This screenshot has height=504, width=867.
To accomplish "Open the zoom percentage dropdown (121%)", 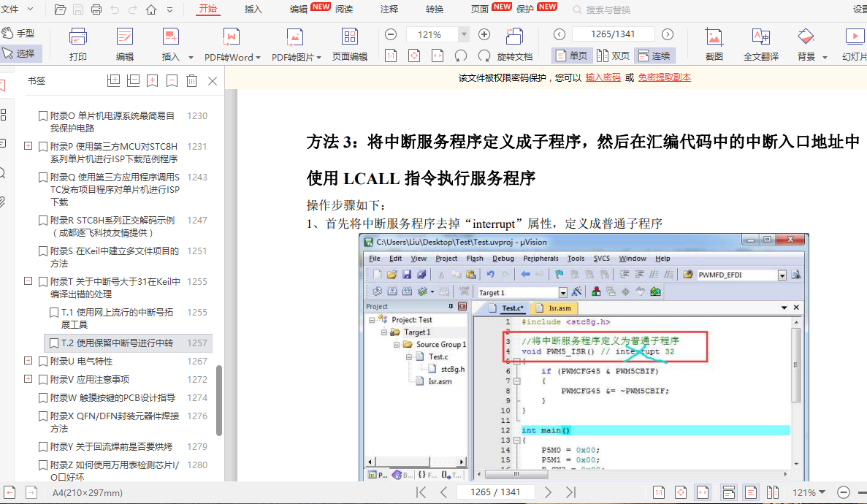I will [x=464, y=34].
